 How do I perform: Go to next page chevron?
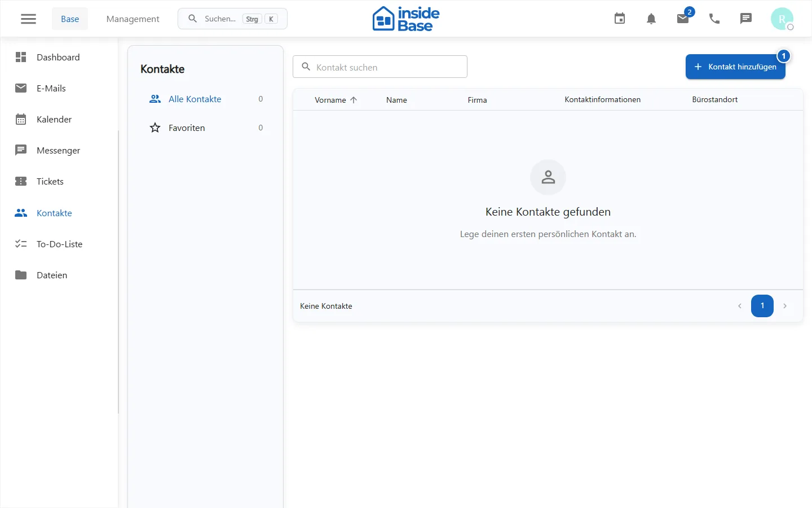click(785, 306)
